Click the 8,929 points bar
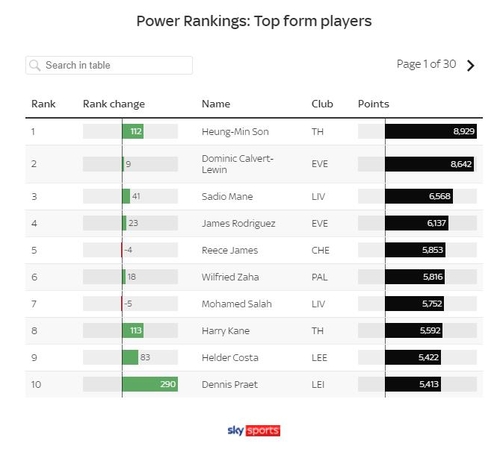This screenshot has width=500, height=452. point(431,131)
